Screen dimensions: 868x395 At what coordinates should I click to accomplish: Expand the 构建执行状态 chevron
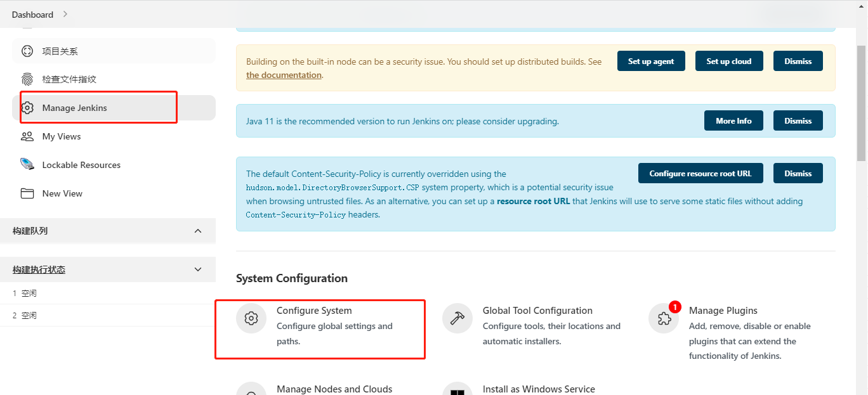198,269
